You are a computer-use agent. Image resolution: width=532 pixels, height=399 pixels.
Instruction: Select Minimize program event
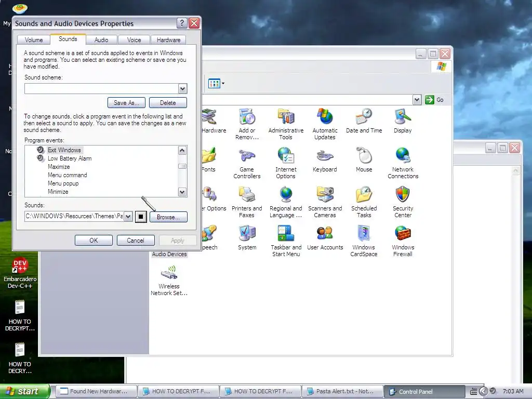(x=58, y=192)
